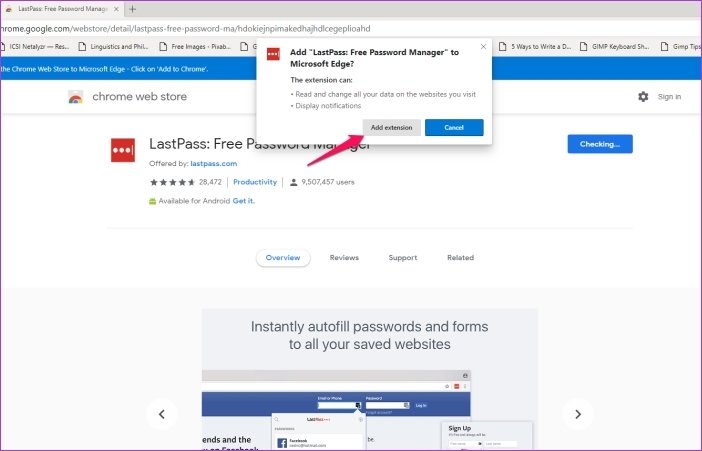702x451 pixels.
Task: Click the Chrome Web Store rainbow logo
Action: [75, 97]
